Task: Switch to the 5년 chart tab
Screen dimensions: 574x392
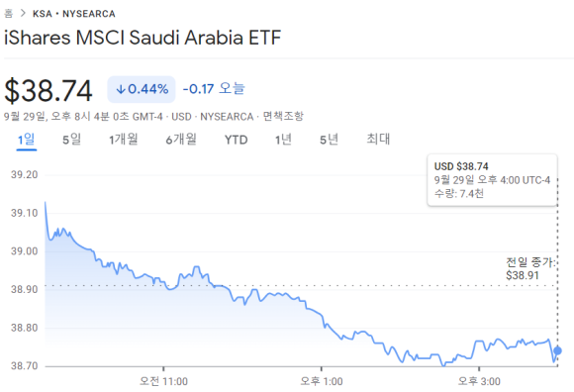Action: tap(330, 140)
